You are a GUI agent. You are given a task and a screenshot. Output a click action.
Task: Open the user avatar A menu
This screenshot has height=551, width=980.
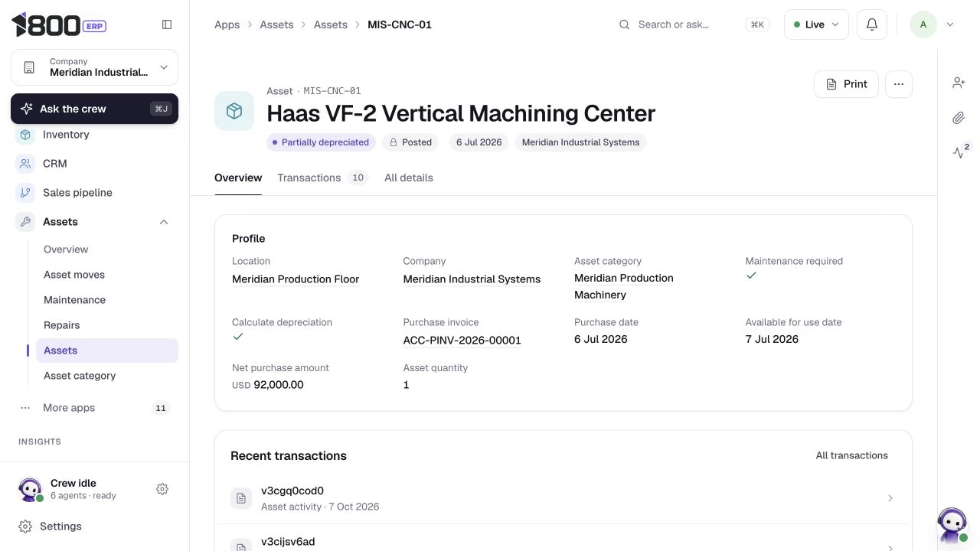pyautogui.click(x=923, y=24)
